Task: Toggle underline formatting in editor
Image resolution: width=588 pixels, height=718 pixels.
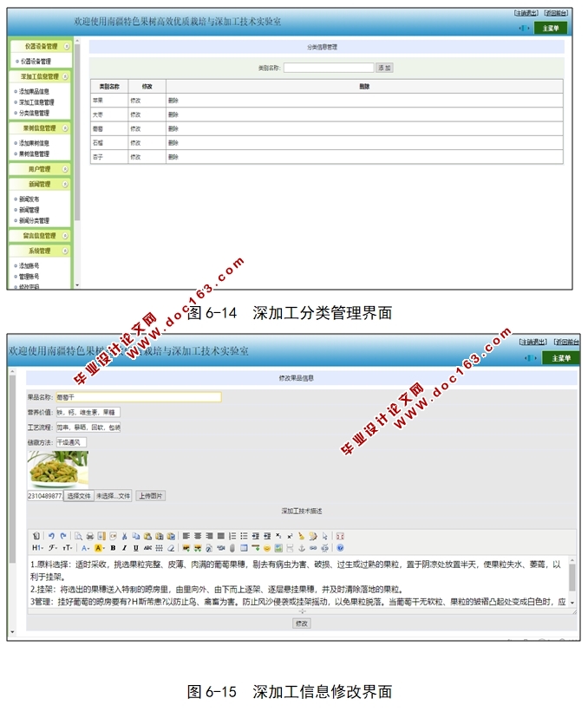Action: [x=135, y=548]
